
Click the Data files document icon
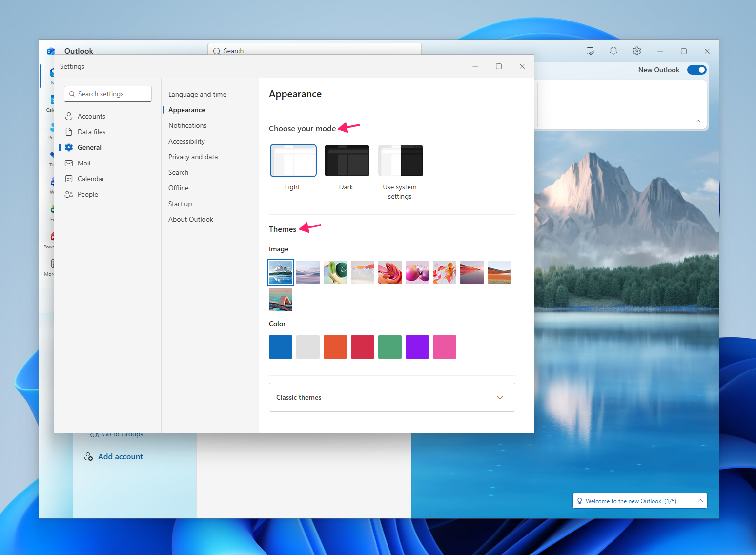[x=69, y=132]
